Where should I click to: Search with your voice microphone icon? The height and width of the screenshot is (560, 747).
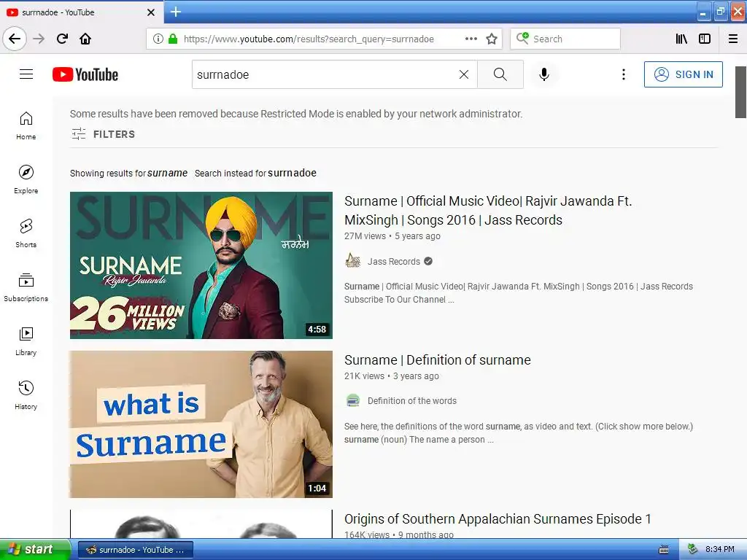543,74
